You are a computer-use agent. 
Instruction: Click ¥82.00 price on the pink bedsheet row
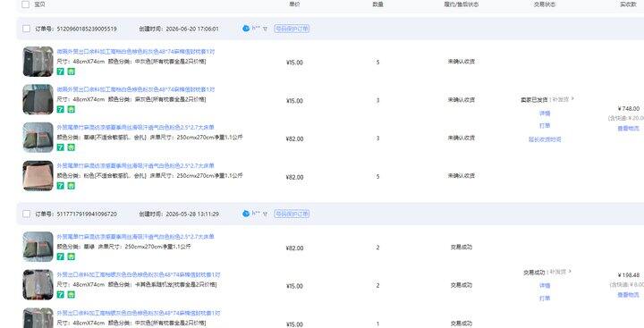294,177
